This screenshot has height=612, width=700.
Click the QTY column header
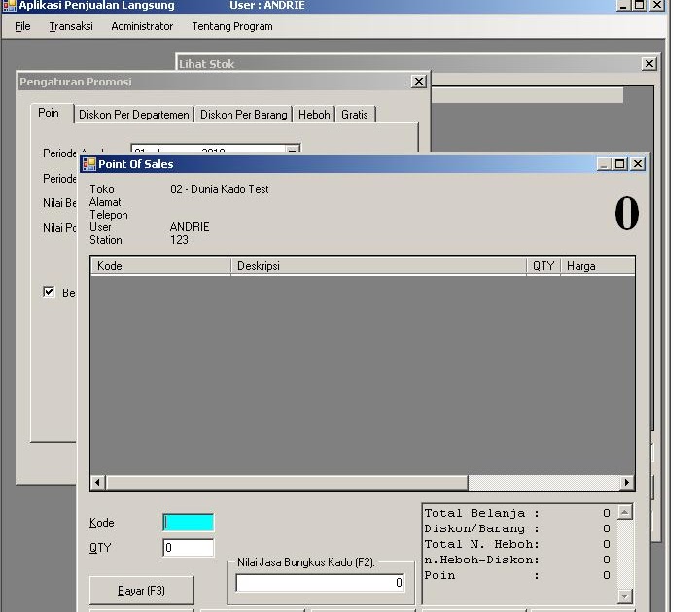(543, 266)
